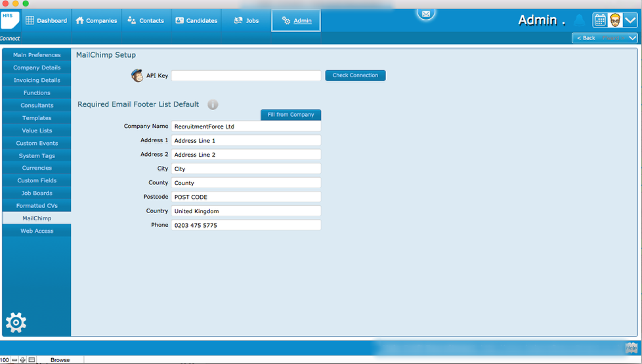Screen dimensions: 642x364
Task: Expand the user menu chevron
Action: point(630,20)
